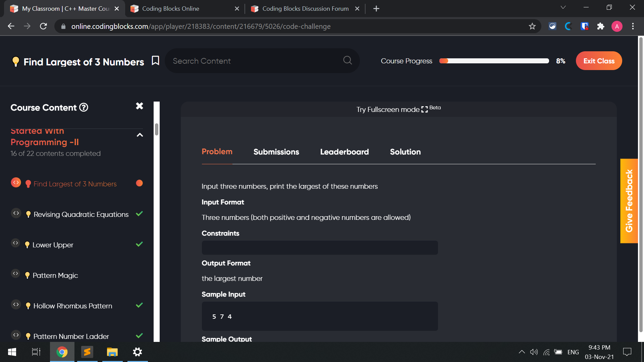Open browser extensions puzzle icon
The image size is (644, 362).
600,26
